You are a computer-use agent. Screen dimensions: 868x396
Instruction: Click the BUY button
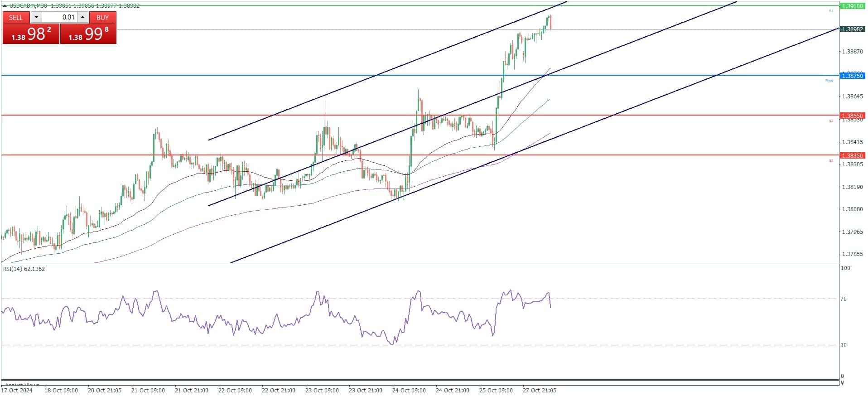pyautogui.click(x=102, y=17)
